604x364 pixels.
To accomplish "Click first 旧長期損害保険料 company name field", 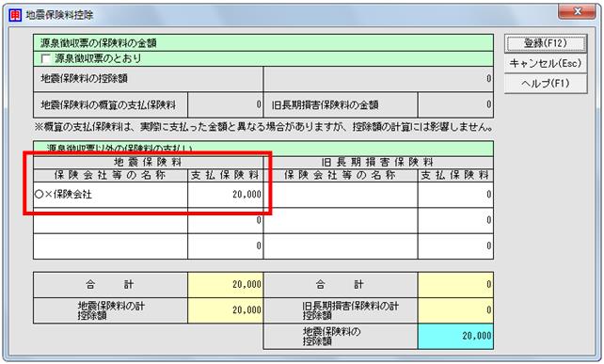I will (341, 195).
